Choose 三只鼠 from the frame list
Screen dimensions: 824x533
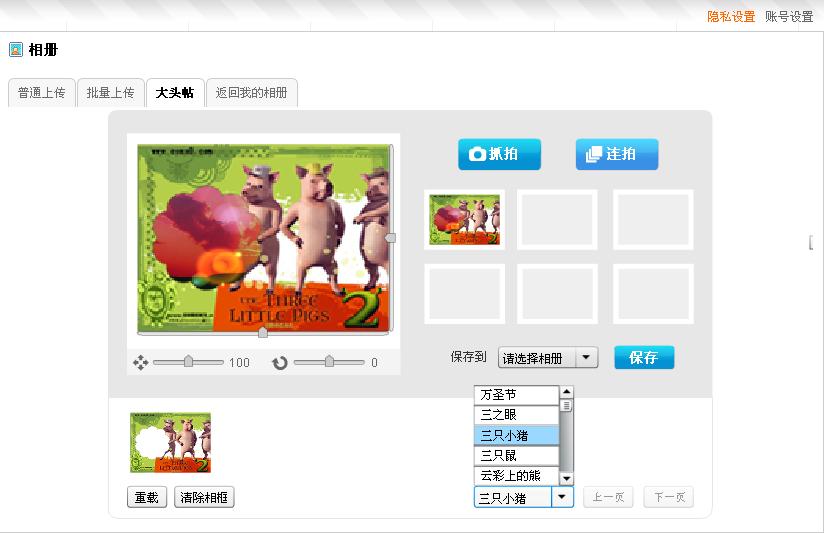[516, 455]
